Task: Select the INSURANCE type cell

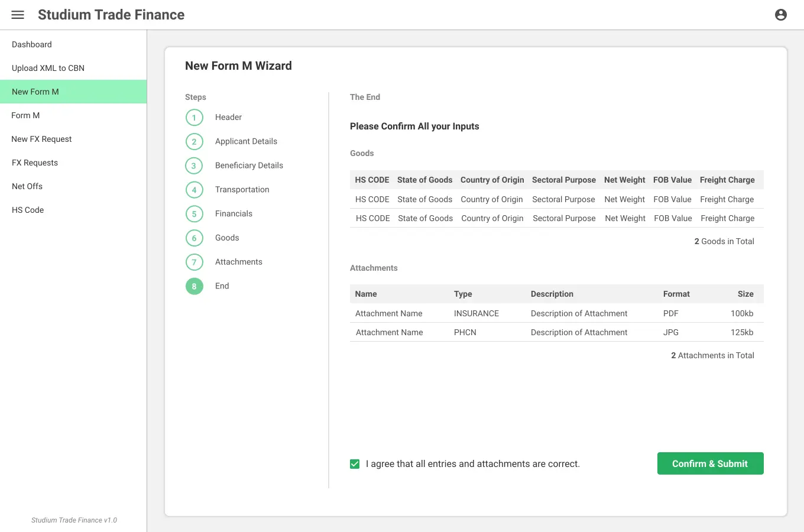Action: coord(476,313)
